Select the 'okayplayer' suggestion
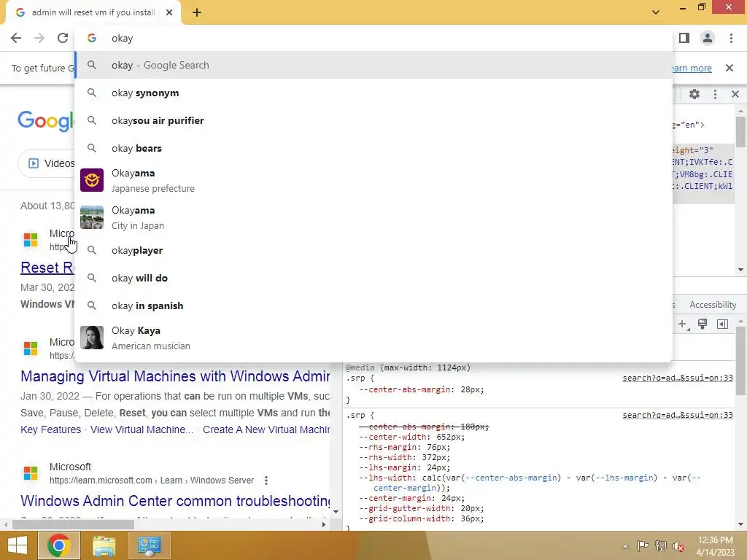Viewport: 747px width, 560px height. (x=373, y=251)
